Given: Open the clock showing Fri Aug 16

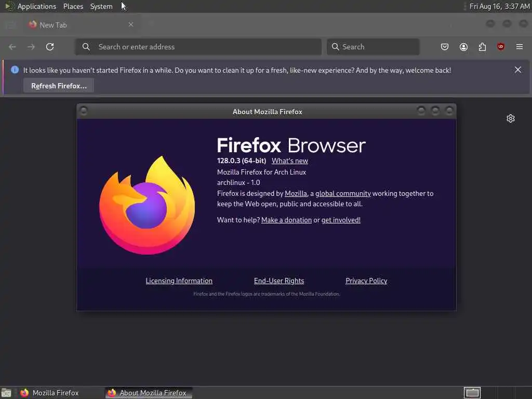Looking at the screenshot, I should tap(499, 6).
